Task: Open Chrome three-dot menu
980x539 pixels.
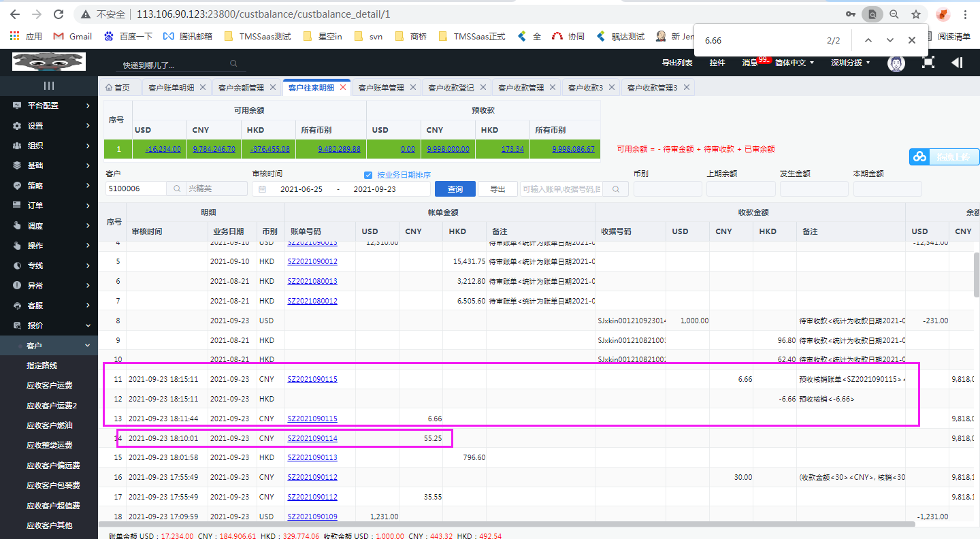Action: pyautogui.click(x=965, y=14)
